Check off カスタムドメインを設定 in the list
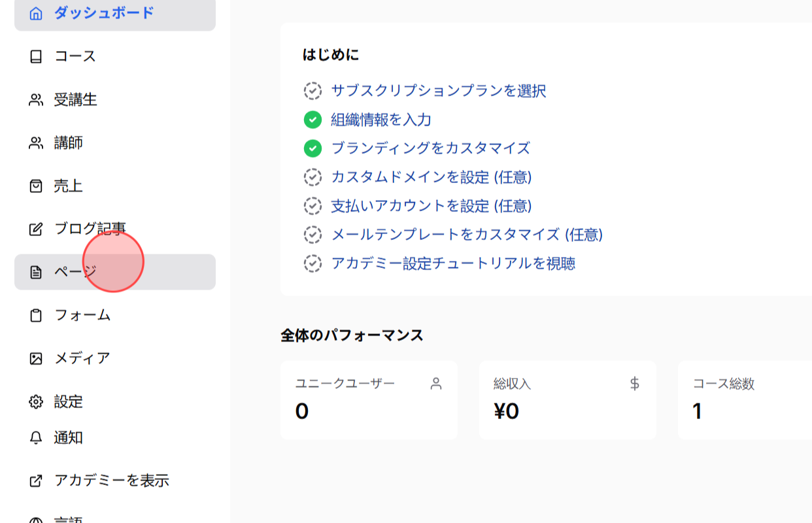 click(x=314, y=177)
